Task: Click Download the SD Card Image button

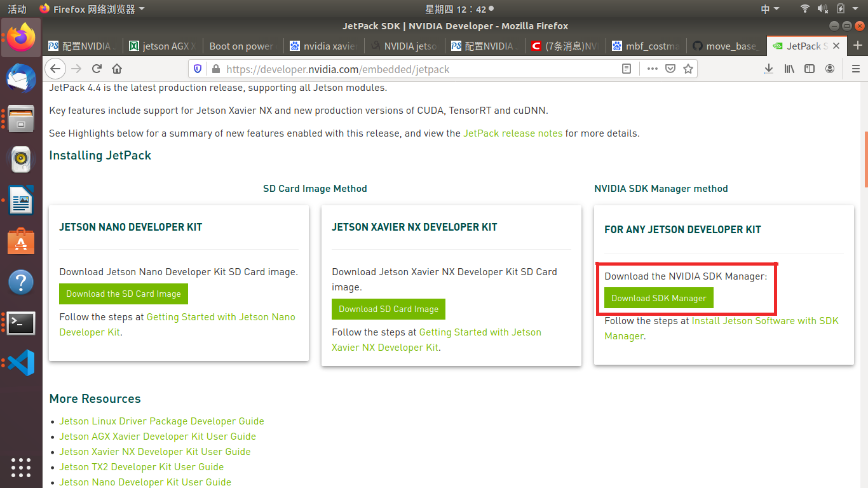Action: click(123, 294)
